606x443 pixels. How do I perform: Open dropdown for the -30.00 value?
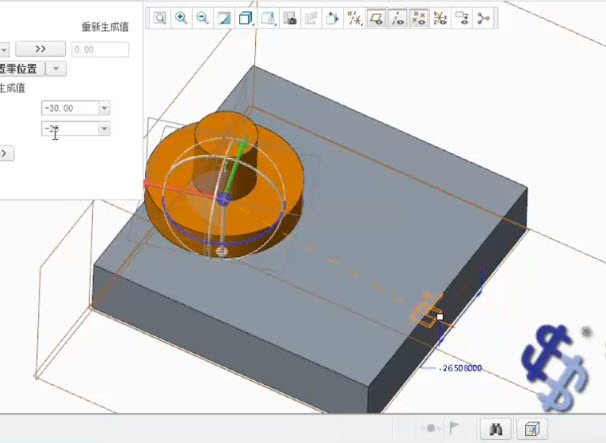[105, 108]
